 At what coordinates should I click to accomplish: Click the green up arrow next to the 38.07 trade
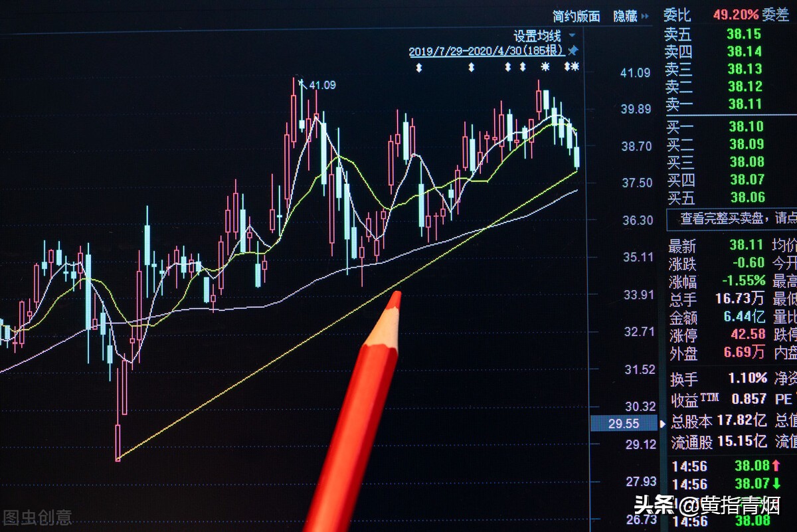click(776, 484)
